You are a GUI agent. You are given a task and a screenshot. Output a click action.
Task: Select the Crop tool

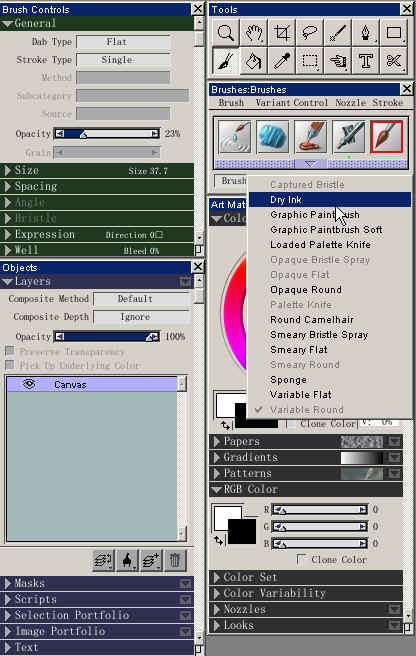click(x=282, y=33)
